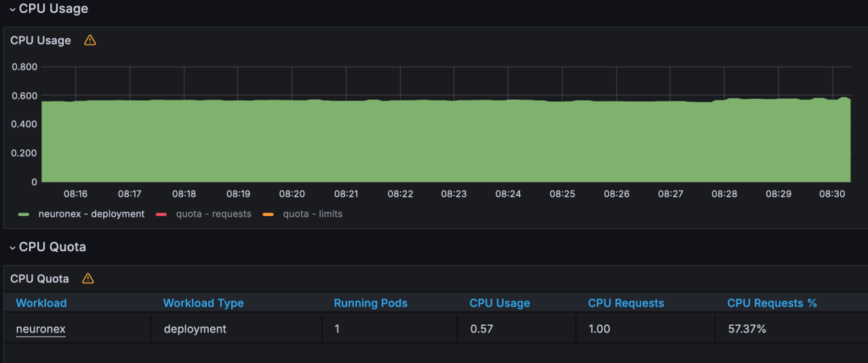The image size is (868, 363).
Task: Click the green neuronex - deployment legend color marker
Action: point(24,214)
